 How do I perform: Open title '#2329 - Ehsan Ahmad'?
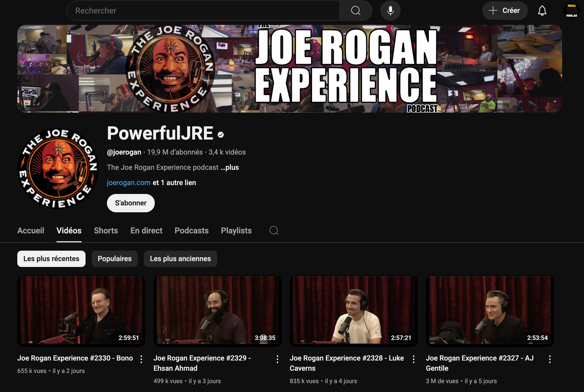tap(202, 363)
